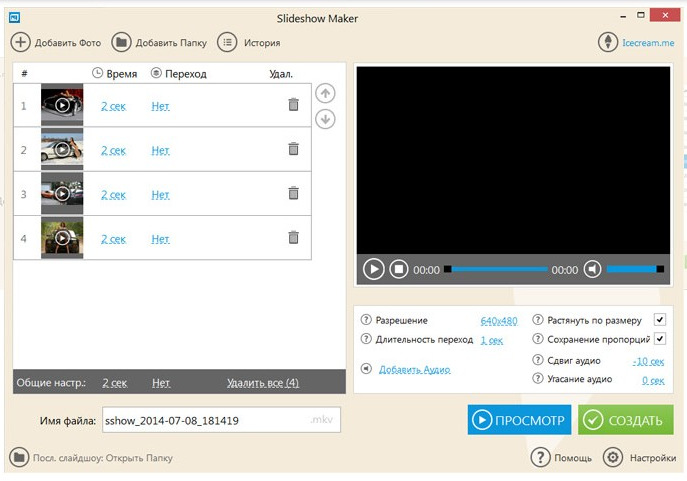Set common time 2 сек in Общие настр.

(x=115, y=383)
